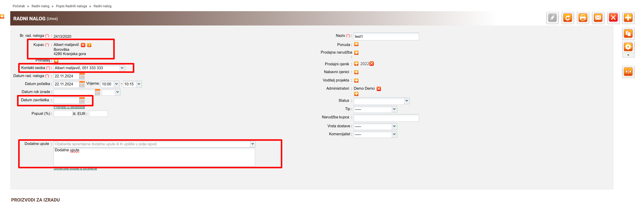Open the Vrsta dostave dropdown
The width and height of the screenshot is (644, 203).
[394, 126]
